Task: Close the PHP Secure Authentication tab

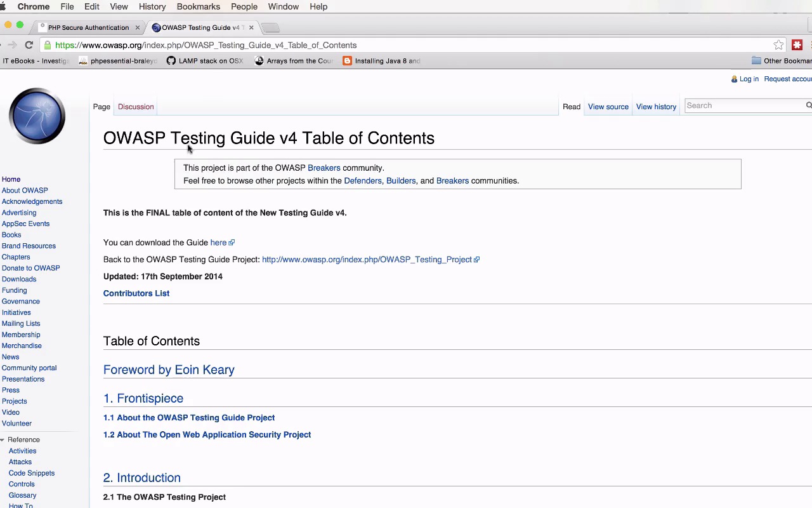Action: click(x=137, y=27)
